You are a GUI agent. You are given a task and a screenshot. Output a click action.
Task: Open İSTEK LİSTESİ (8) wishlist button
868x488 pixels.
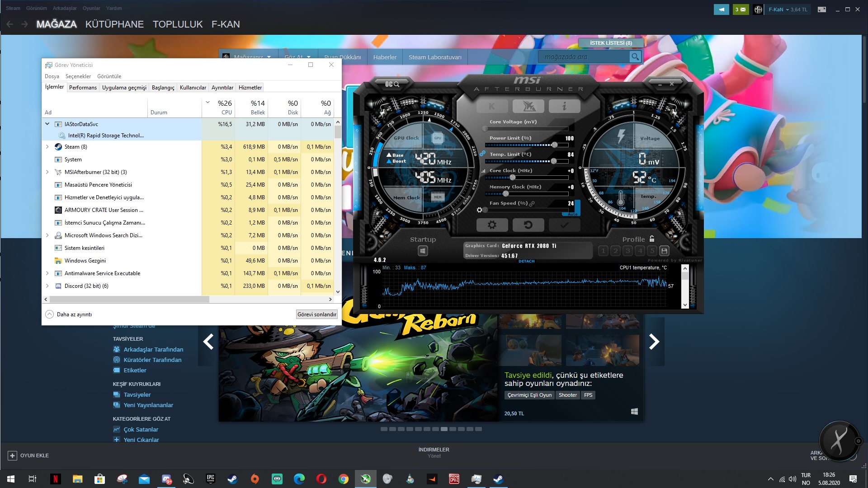click(x=611, y=43)
